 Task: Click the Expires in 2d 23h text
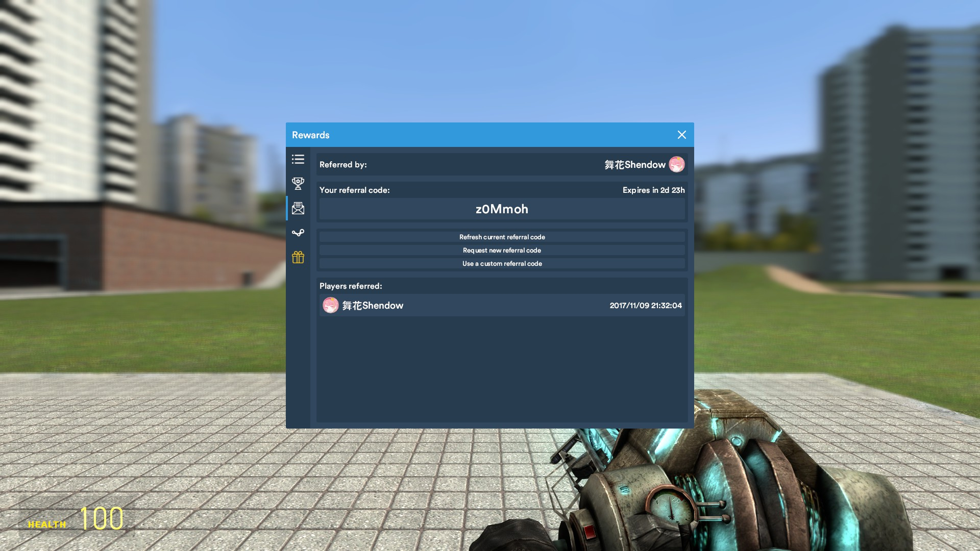pos(653,190)
